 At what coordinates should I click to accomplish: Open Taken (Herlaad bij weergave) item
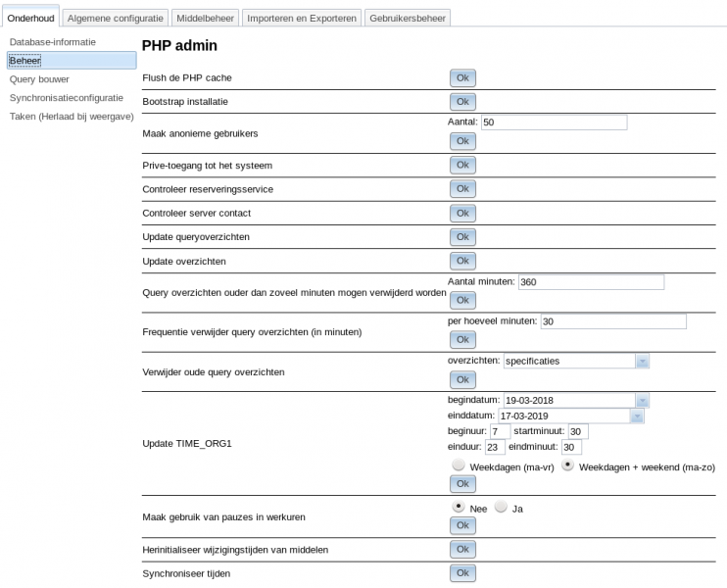click(x=72, y=117)
